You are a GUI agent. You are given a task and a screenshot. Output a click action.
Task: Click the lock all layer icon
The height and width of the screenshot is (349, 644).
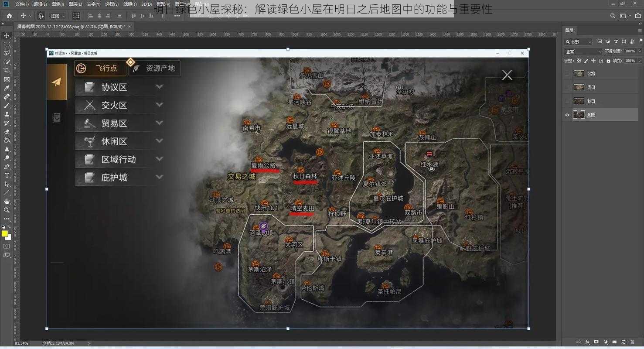coord(608,61)
